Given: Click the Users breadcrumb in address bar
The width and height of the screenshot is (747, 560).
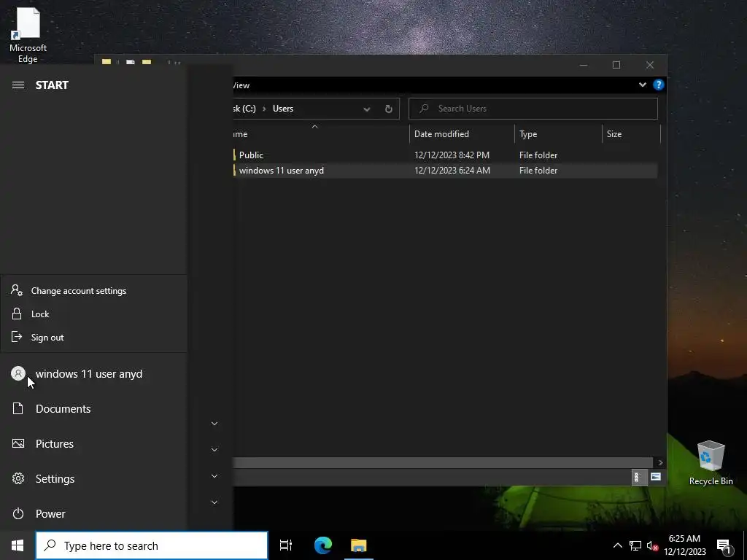Looking at the screenshot, I should (283, 109).
